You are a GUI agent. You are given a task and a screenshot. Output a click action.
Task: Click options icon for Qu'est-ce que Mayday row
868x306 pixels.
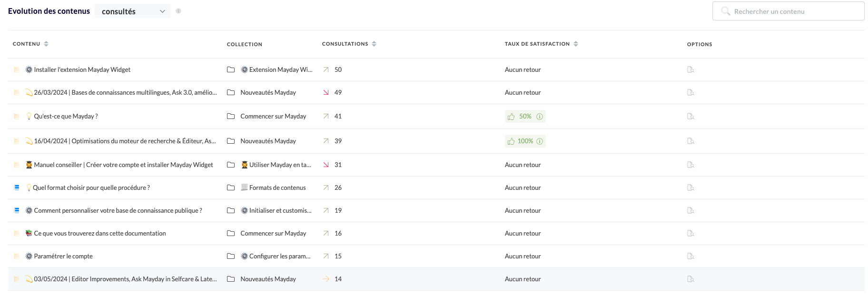pyautogui.click(x=690, y=116)
